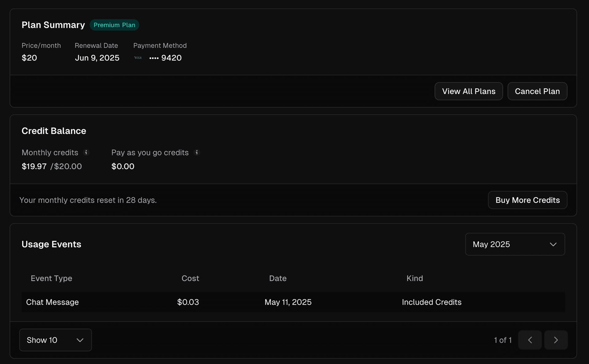Open the Monthly credits info tooltip
589x364 pixels.
pyautogui.click(x=86, y=152)
